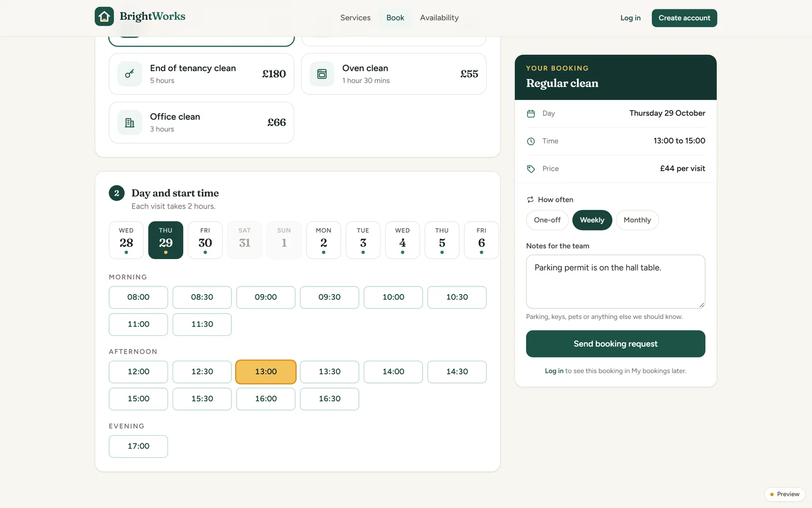Screen dimensions: 812x508
Task: Select Fri 30 in the day picker
Action: point(205,240)
